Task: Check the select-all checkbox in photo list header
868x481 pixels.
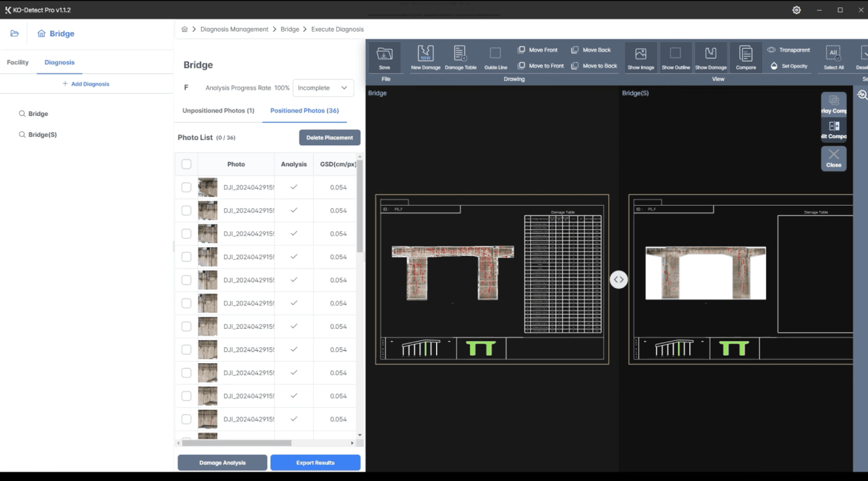Action: [x=186, y=164]
